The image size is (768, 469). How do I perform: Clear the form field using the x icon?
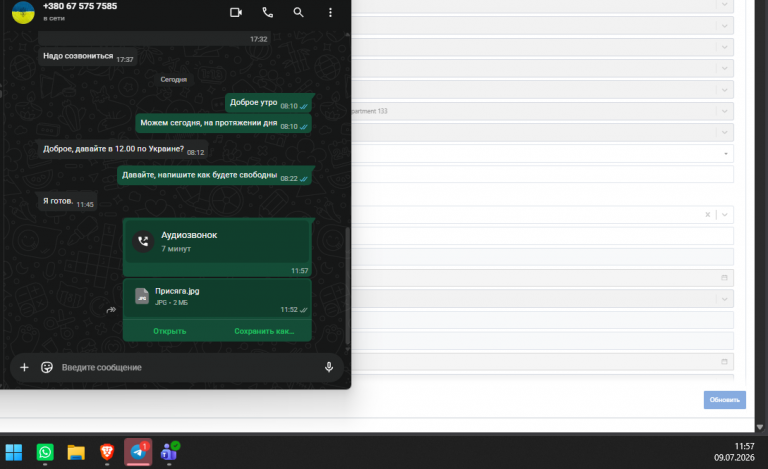707,214
